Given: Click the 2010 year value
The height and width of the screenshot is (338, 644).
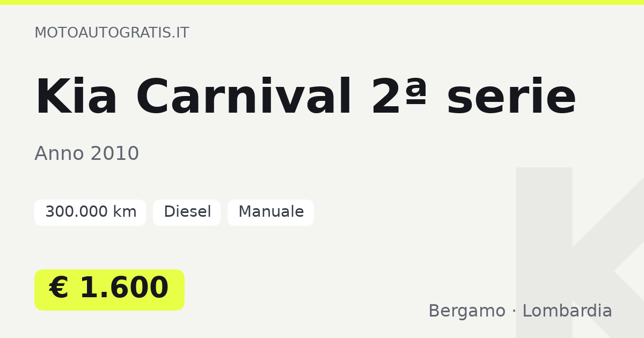Looking at the screenshot, I should 115,153.
